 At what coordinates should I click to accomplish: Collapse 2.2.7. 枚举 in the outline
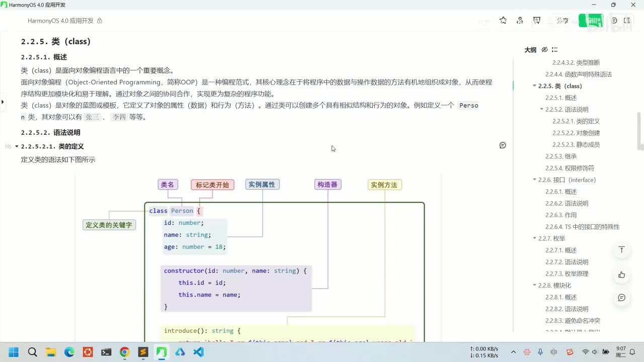pyautogui.click(x=534, y=238)
